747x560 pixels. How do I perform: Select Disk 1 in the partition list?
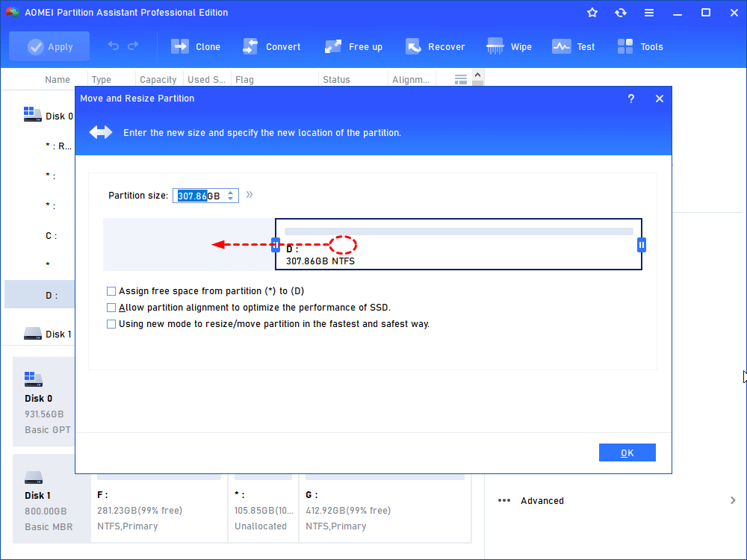[48, 335]
